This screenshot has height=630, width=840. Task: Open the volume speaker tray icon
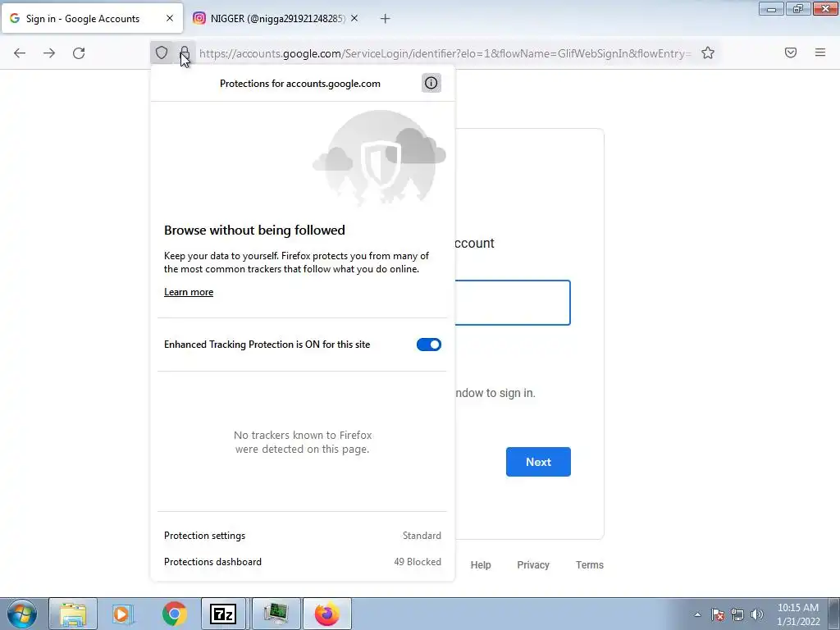point(757,614)
